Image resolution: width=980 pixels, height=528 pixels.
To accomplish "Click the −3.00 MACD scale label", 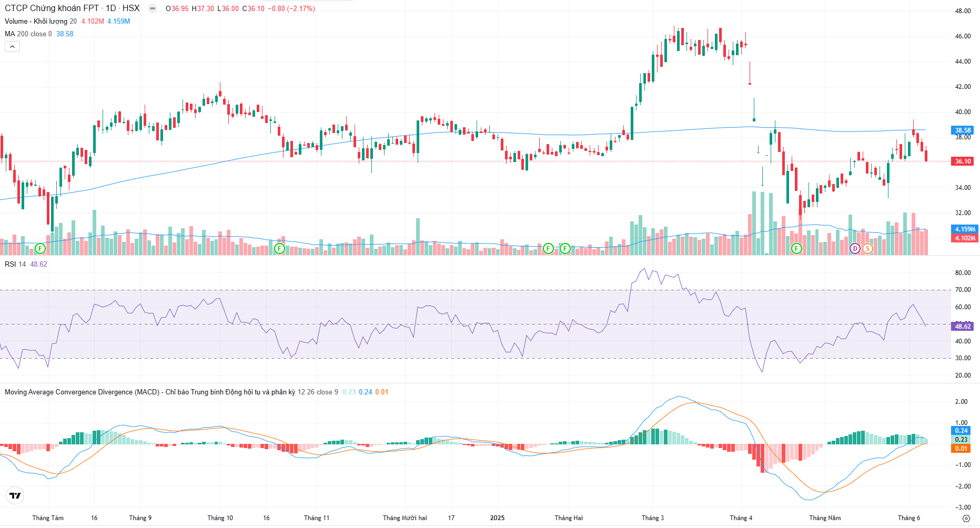I will click(x=962, y=507).
